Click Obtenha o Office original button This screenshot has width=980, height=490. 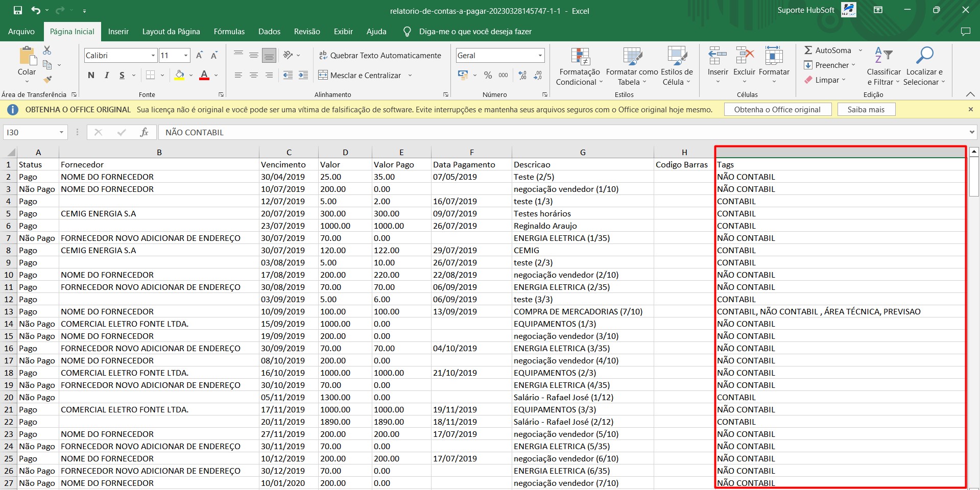pos(777,109)
